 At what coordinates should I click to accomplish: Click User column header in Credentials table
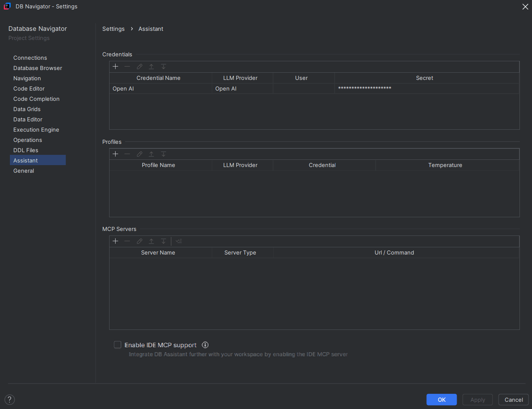point(303,78)
